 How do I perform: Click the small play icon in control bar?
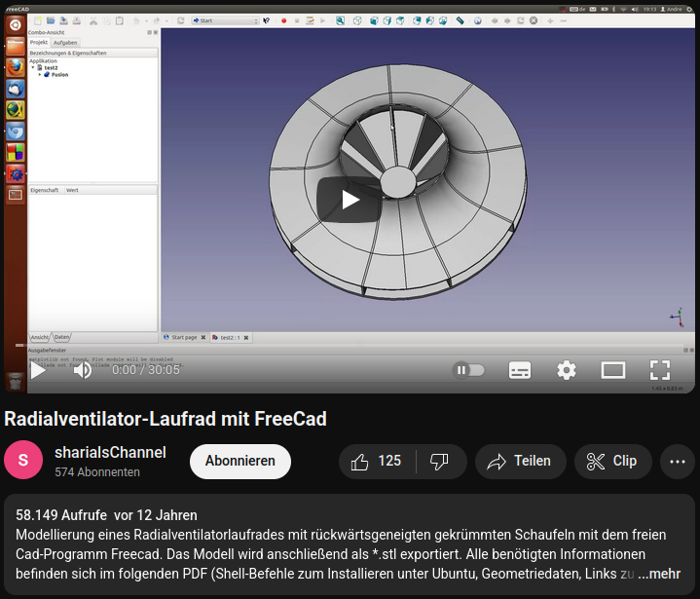[38, 370]
